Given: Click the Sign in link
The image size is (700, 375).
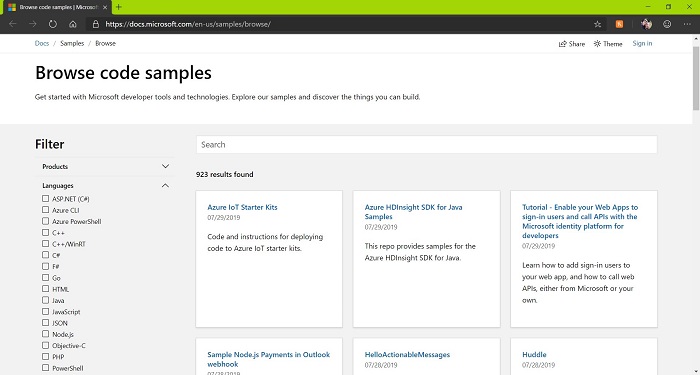Looking at the screenshot, I should (642, 43).
